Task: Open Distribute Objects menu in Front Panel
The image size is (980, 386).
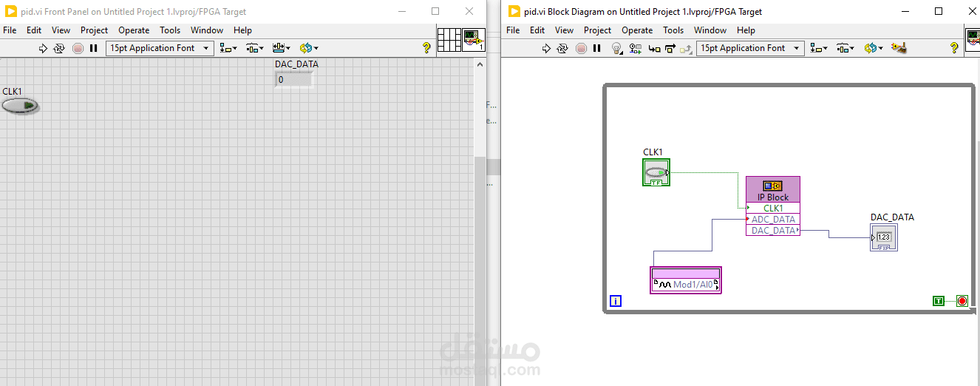Action: pyautogui.click(x=255, y=48)
